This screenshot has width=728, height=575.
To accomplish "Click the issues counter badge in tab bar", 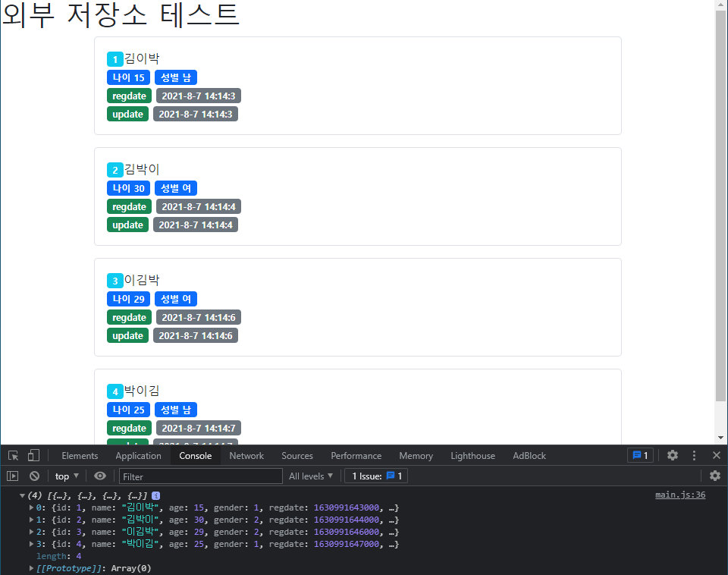I will [640, 455].
